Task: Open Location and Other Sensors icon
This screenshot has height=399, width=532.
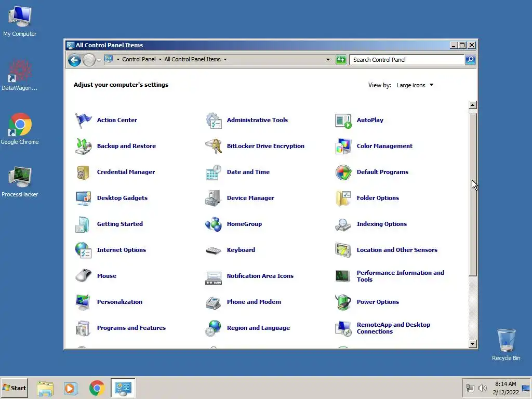Action: [x=343, y=250]
